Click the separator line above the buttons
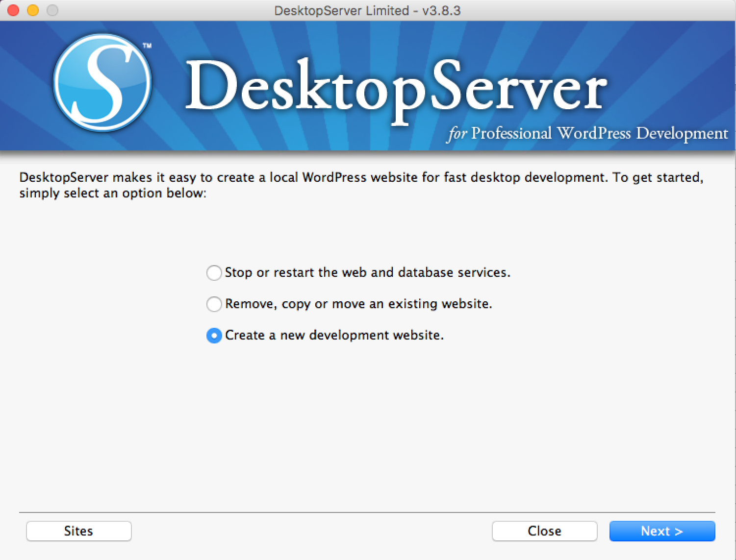Viewport: 736px width, 560px height. click(368, 512)
